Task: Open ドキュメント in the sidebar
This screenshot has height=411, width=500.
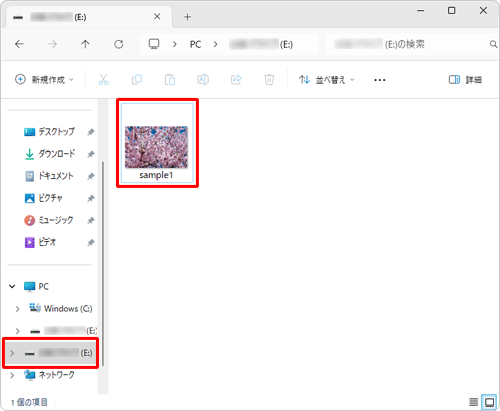Action: (x=49, y=176)
